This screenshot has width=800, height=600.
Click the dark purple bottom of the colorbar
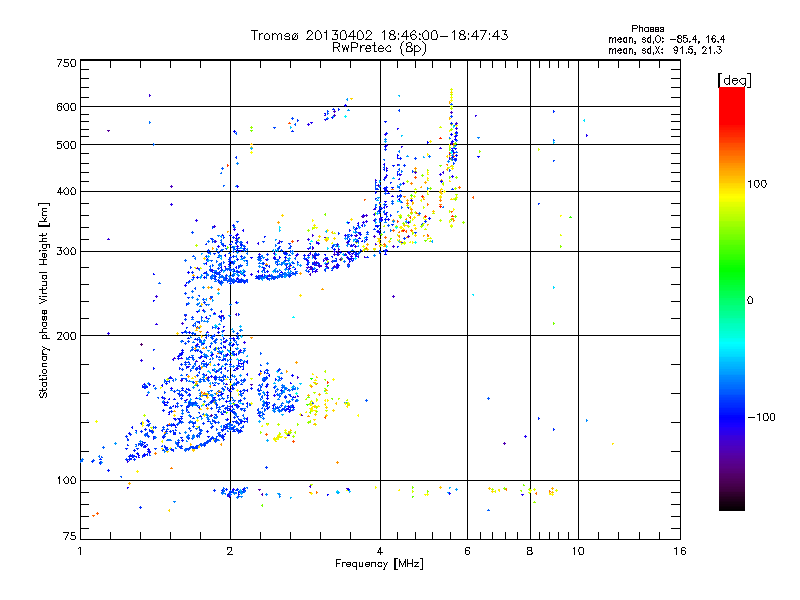point(732,497)
